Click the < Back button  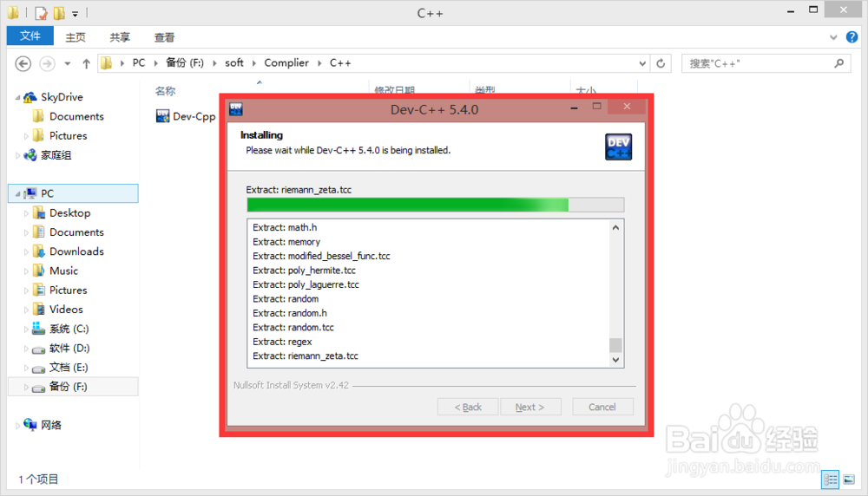468,407
